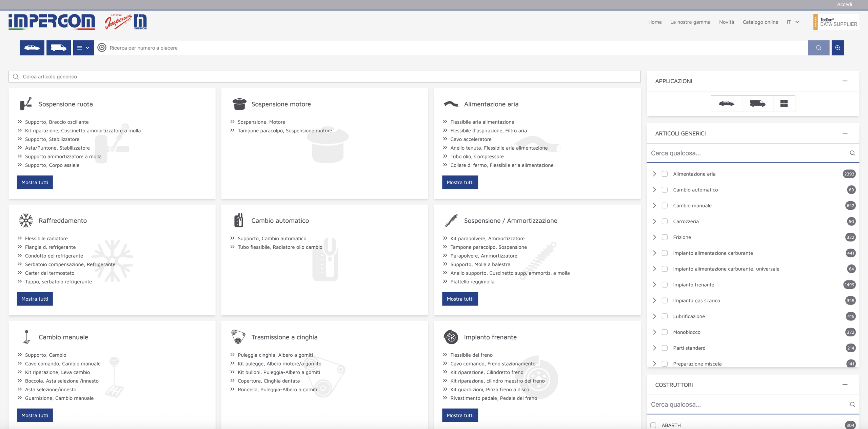Select van filter in Applicazioni panel

757,104
